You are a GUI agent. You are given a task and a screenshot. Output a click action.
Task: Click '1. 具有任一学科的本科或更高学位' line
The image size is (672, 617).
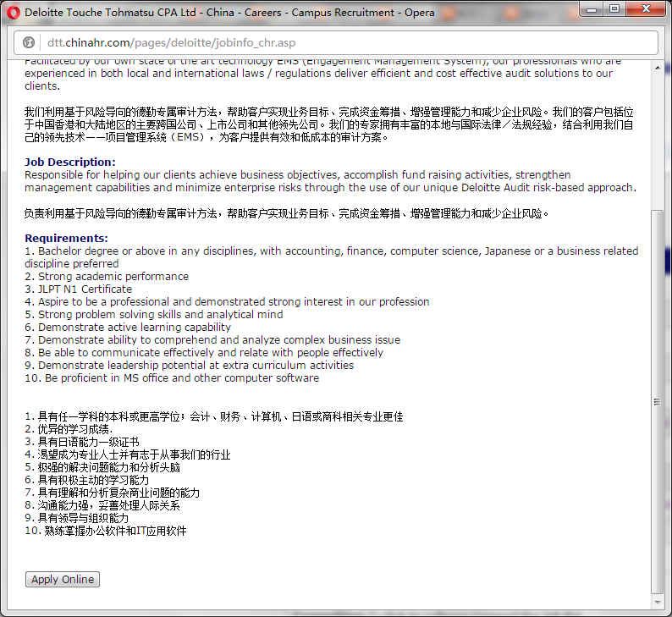(214, 416)
